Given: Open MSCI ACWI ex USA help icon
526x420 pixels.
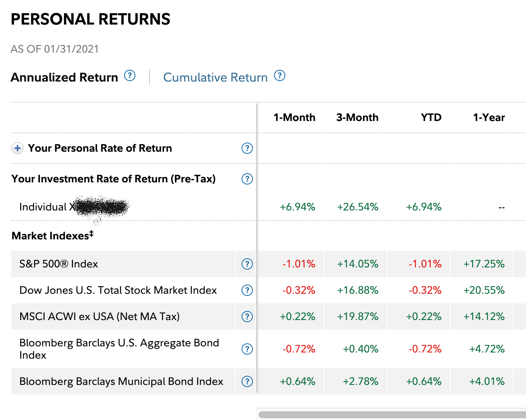Looking at the screenshot, I should coord(247,317).
